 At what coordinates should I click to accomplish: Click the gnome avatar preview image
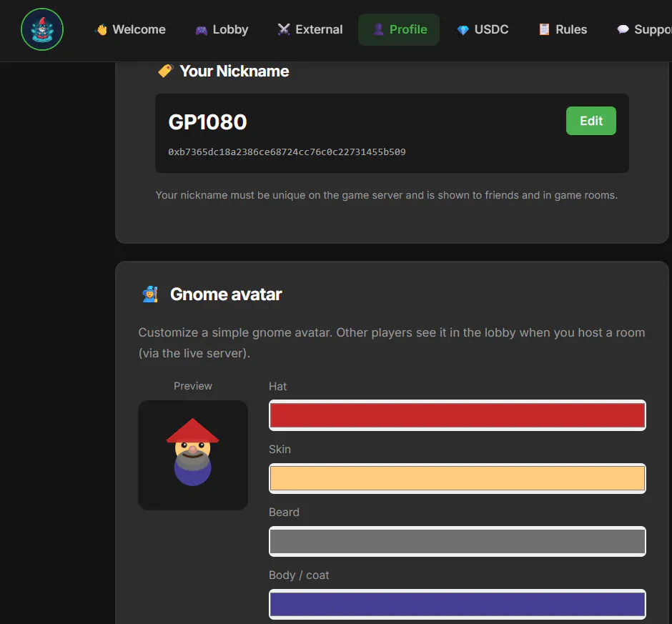[x=193, y=455]
